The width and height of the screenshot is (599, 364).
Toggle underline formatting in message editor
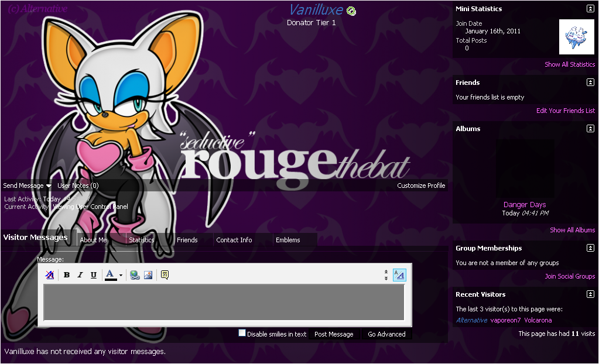(x=93, y=275)
